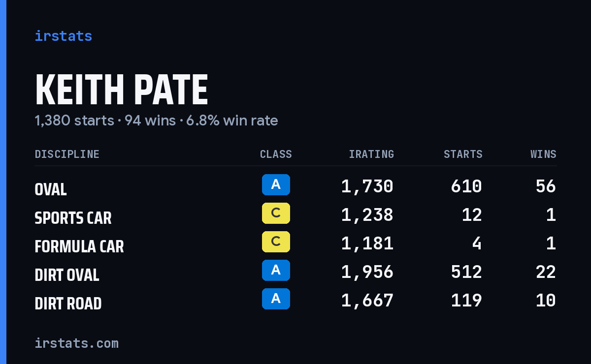Sort by the IRATING column header
Screen dimensions: 591x364
coord(371,154)
